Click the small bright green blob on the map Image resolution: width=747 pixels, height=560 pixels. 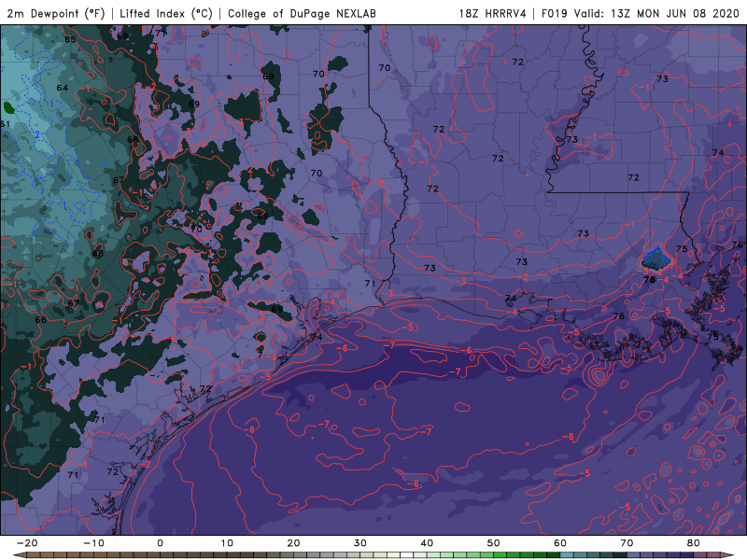8,107
